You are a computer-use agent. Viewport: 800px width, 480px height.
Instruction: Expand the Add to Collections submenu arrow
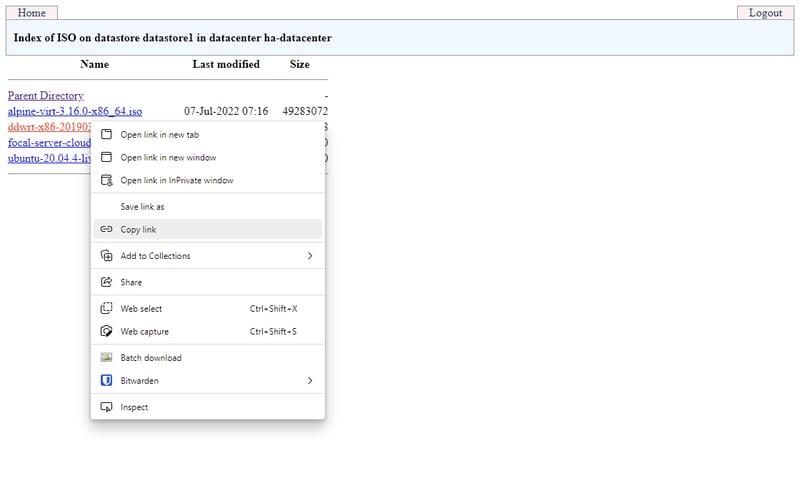click(310, 256)
